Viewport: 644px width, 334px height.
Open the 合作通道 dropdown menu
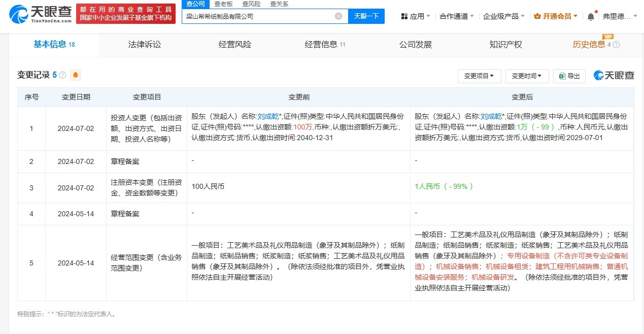[457, 16]
